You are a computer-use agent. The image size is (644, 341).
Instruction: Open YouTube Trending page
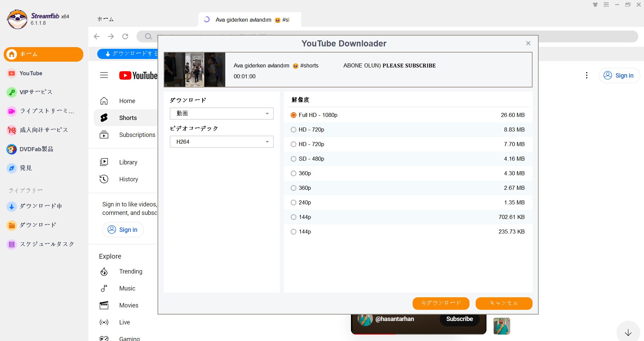click(x=126, y=272)
